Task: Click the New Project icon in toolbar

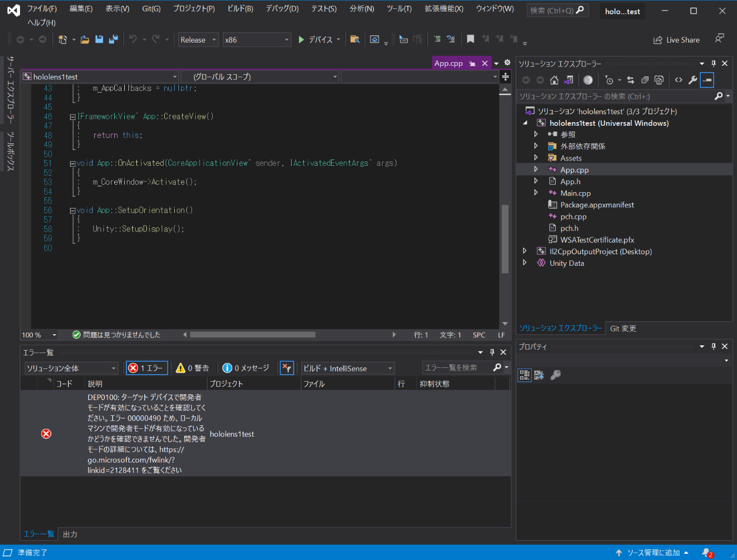Action: click(63, 39)
